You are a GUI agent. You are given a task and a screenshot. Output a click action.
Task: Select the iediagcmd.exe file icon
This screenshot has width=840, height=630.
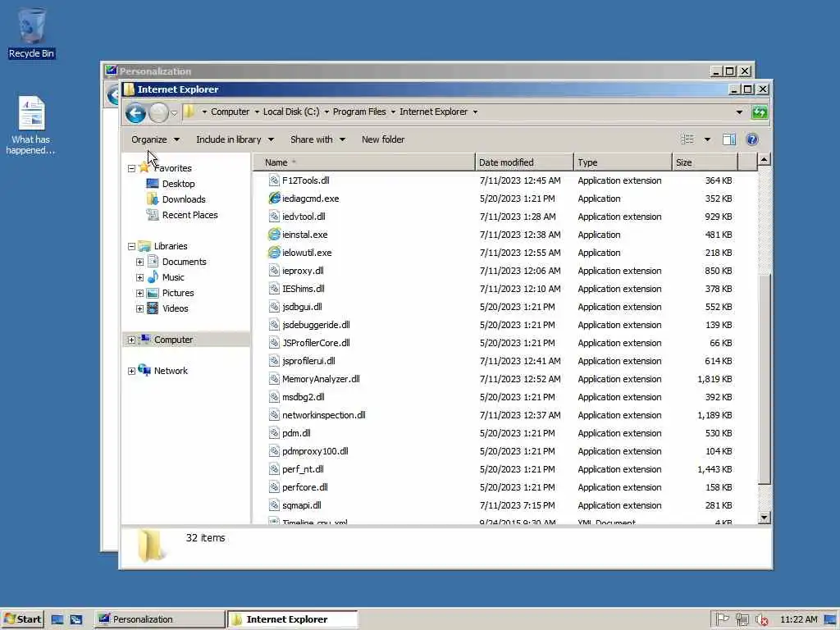point(274,199)
